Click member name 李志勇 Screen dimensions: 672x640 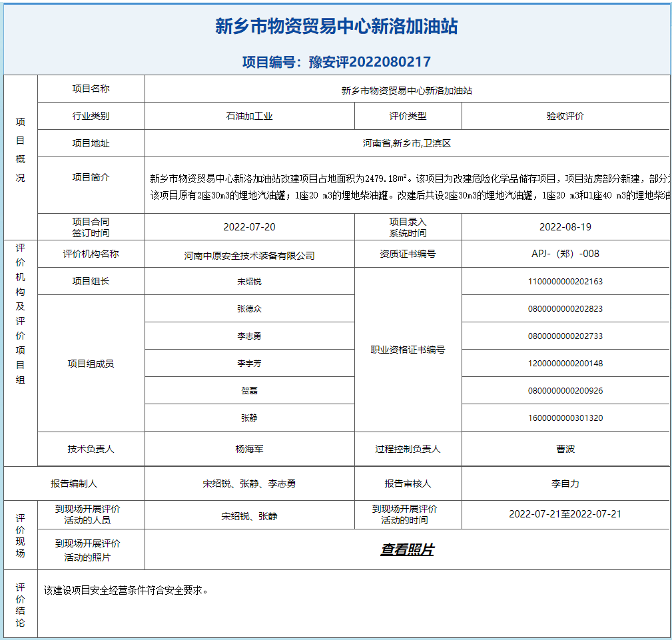pyautogui.click(x=250, y=336)
